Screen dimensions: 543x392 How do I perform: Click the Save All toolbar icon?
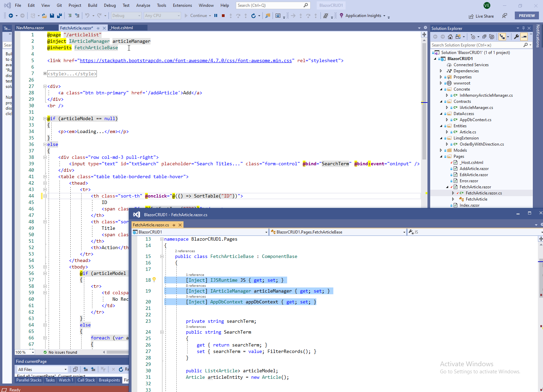(x=59, y=16)
